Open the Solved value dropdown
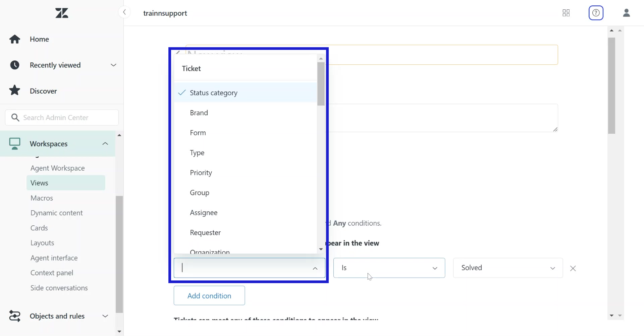Viewport: 644px width, 336px height. tap(507, 268)
